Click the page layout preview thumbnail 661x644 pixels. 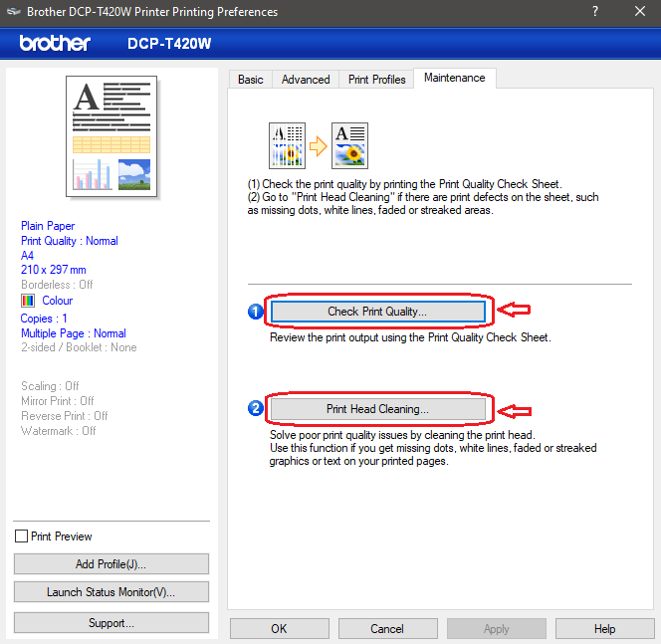click(111, 136)
